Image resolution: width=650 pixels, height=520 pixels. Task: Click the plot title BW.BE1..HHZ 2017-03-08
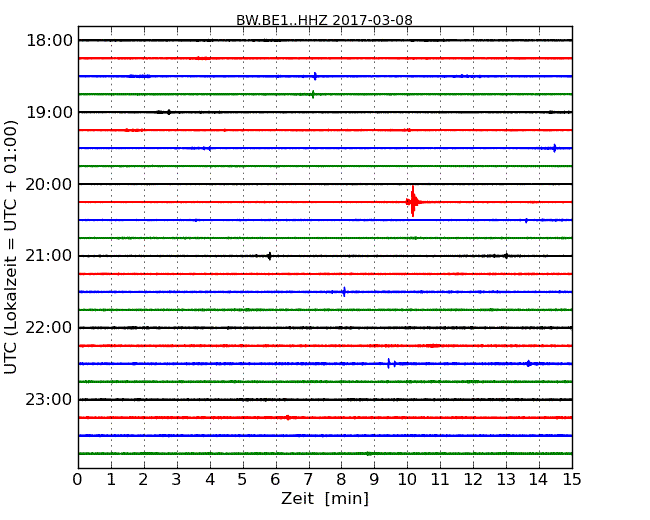tap(324, 20)
